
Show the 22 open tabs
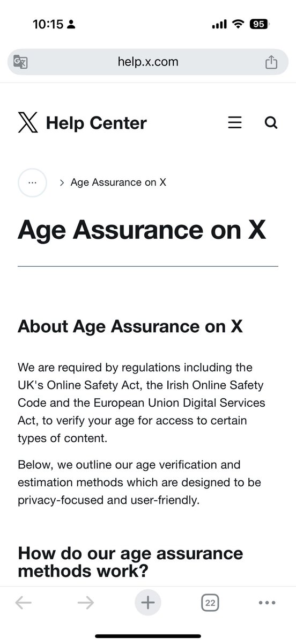pyautogui.click(x=210, y=603)
